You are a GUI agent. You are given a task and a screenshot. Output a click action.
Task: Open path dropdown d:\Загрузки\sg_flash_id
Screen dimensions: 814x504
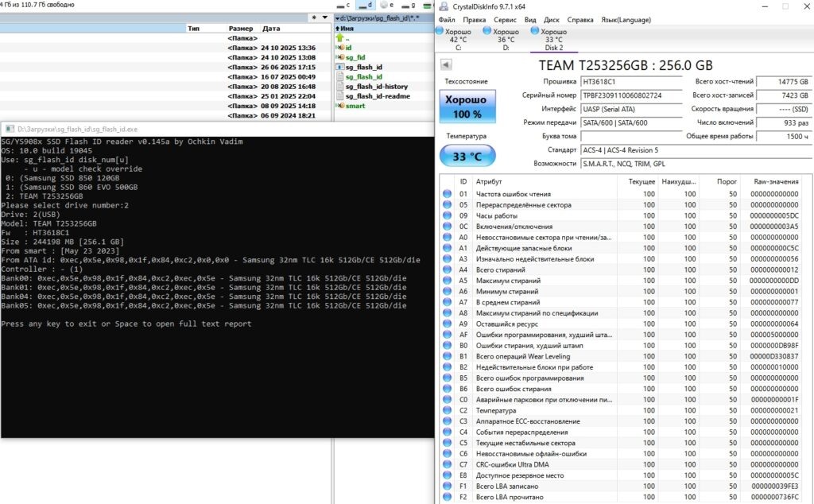click(377, 17)
